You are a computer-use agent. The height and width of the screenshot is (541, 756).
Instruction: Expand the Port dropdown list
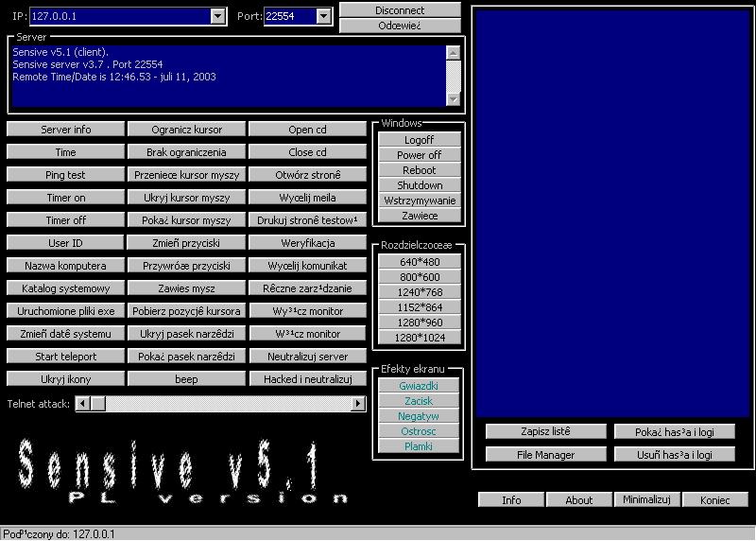(324, 16)
